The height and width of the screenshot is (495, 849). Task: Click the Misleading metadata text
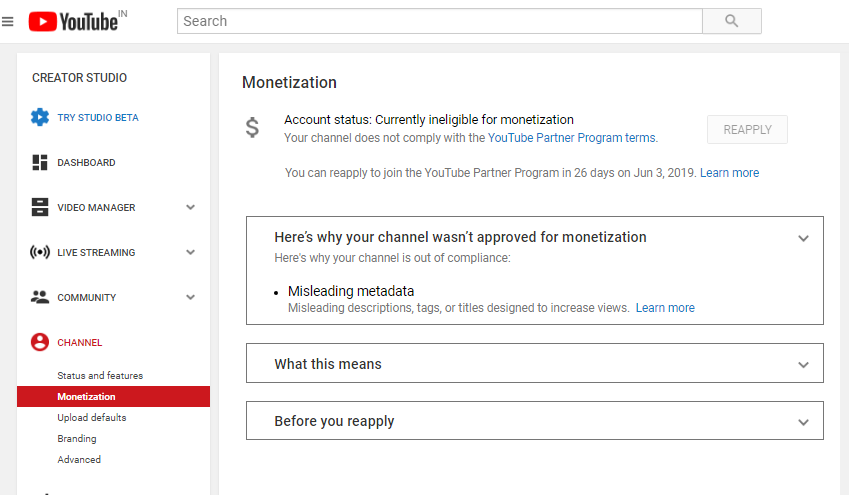click(351, 291)
